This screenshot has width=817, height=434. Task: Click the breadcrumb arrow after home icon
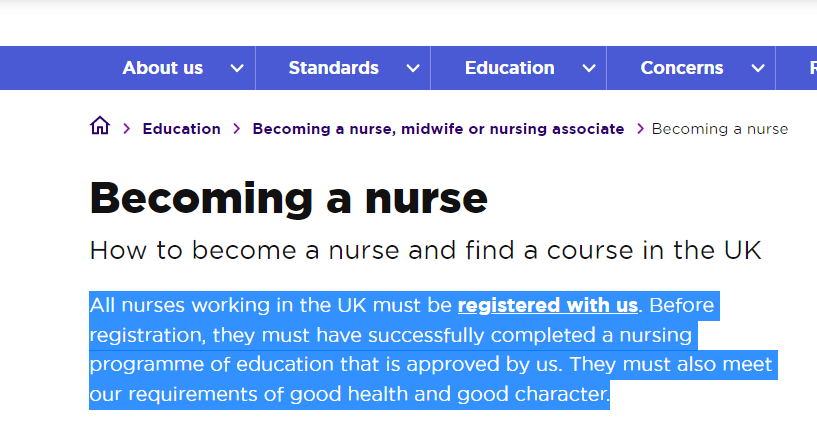pyautogui.click(x=127, y=129)
